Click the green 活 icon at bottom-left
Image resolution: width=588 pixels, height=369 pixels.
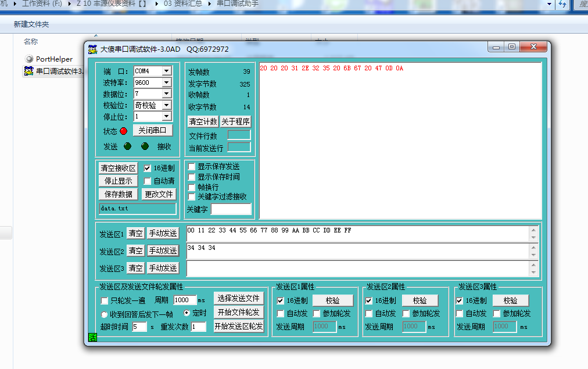click(x=92, y=337)
